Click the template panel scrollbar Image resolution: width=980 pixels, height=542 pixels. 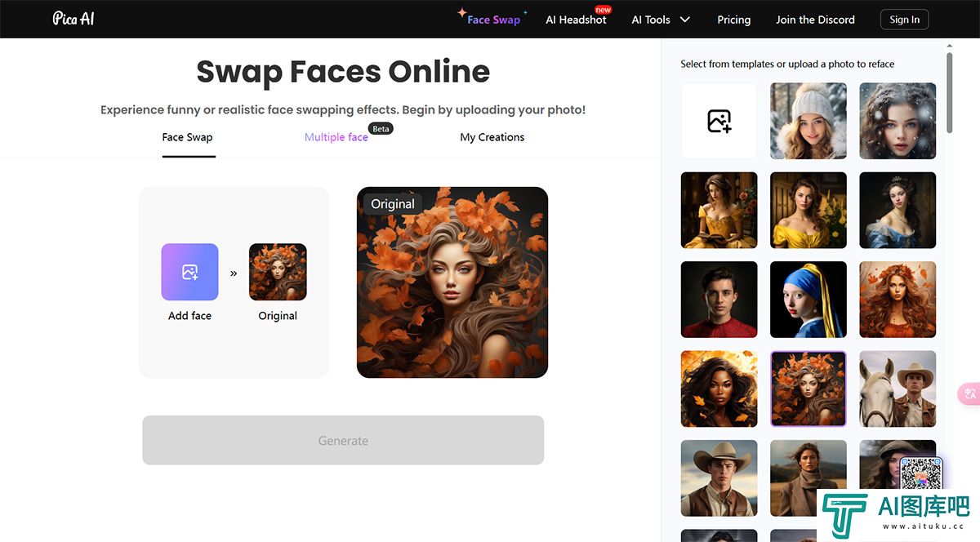click(x=950, y=92)
